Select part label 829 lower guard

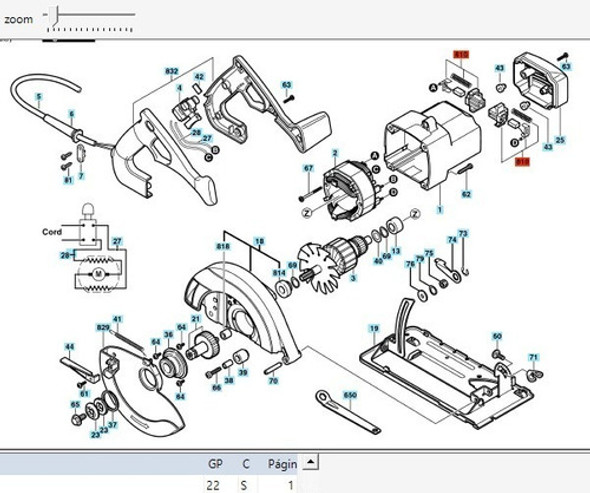click(x=103, y=328)
